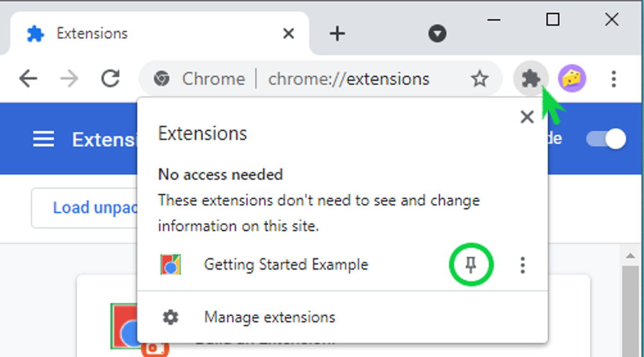Go back to the previous page
The width and height of the screenshot is (644, 357).
coord(28,78)
